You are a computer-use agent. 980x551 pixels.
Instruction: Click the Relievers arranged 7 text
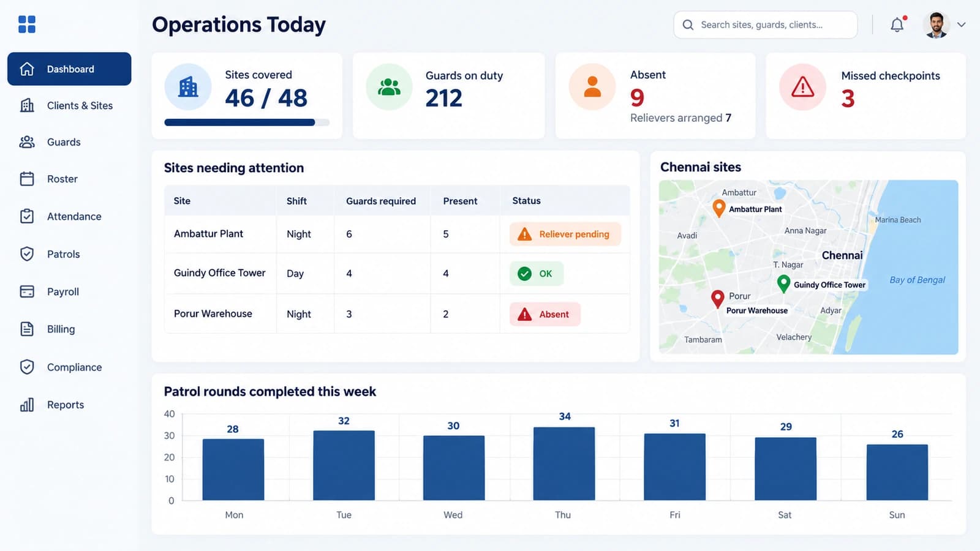pos(680,118)
